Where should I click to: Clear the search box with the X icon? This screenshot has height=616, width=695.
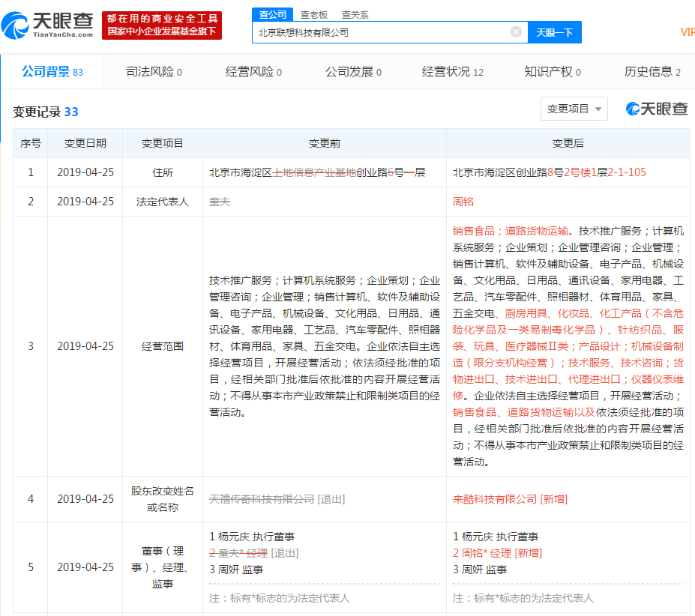pyautogui.click(x=515, y=31)
